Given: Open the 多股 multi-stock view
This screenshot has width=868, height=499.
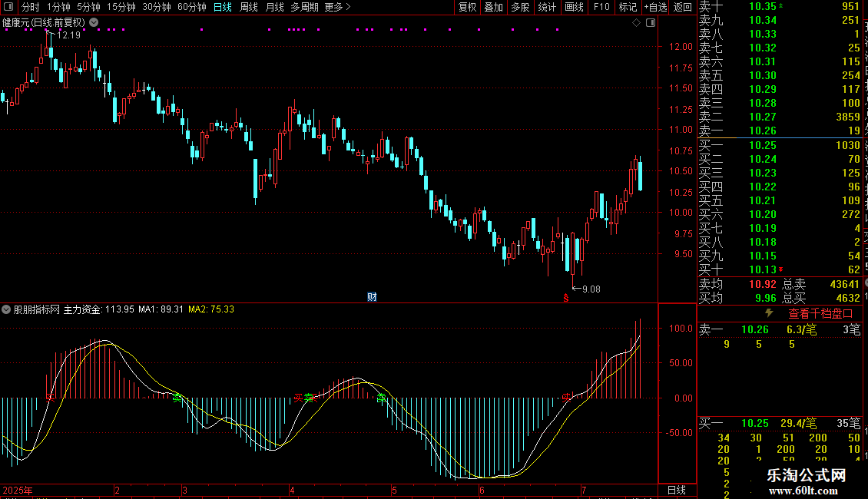Looking at the screenshot, I should (520, 7).
